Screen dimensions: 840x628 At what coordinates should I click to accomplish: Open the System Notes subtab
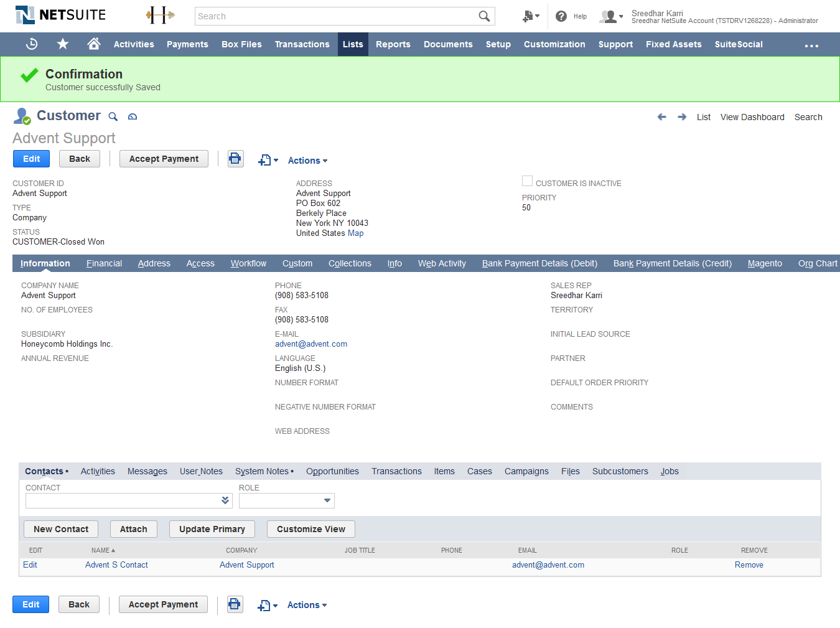pyautogui.click(x=264, y=471)
